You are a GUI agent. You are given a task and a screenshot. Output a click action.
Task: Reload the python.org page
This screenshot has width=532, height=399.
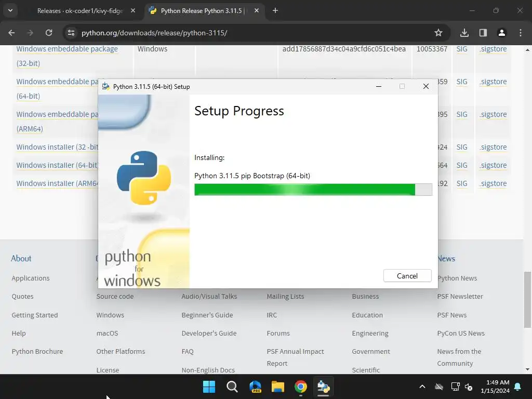pyautogui.click(x=49, y=33)
